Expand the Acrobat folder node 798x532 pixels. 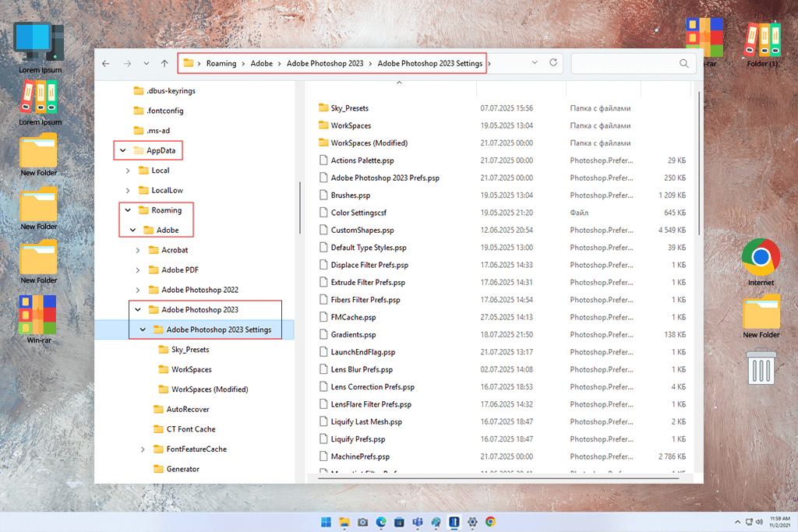(x=138, y=250)
